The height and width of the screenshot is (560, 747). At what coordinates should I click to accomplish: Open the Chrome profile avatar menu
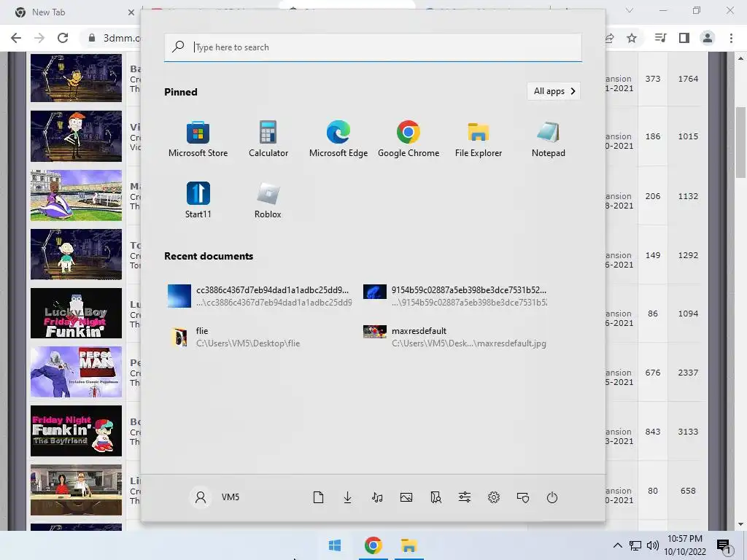[x=708, y=38]
